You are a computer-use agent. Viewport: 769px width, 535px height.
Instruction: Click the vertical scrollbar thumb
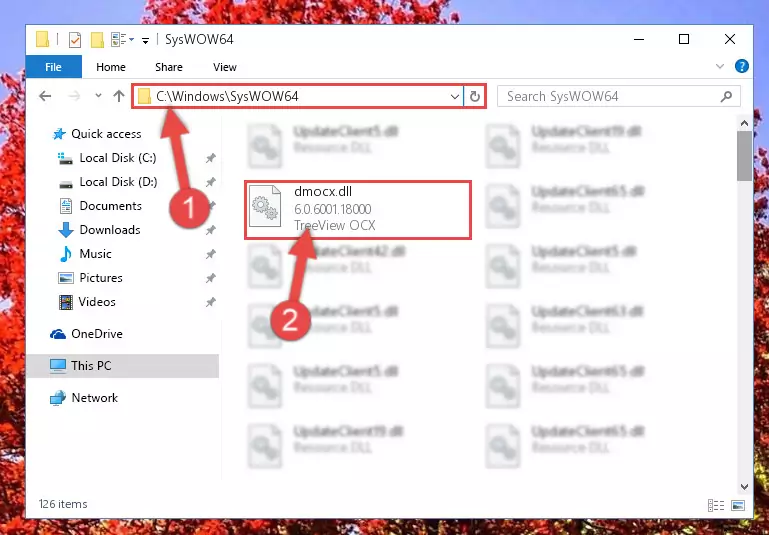[744, 156]
